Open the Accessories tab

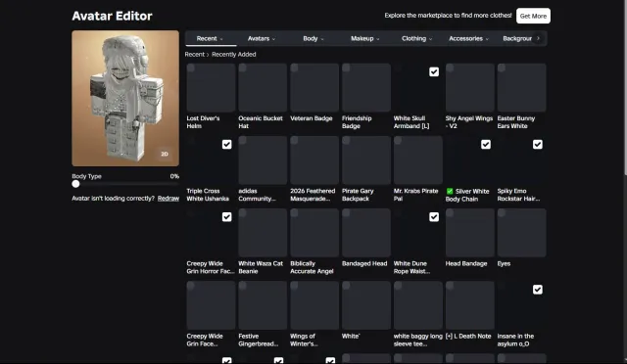[x=468, y=39]
